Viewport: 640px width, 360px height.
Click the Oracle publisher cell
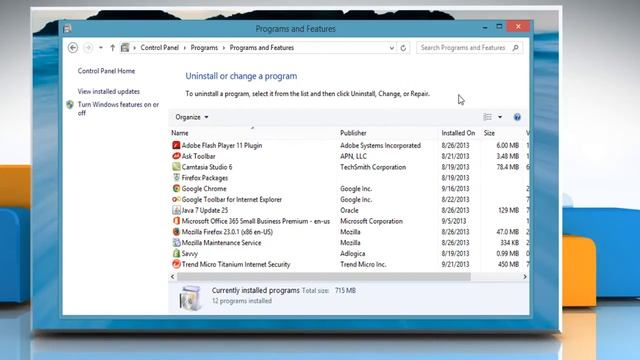(x=349, y=210)
